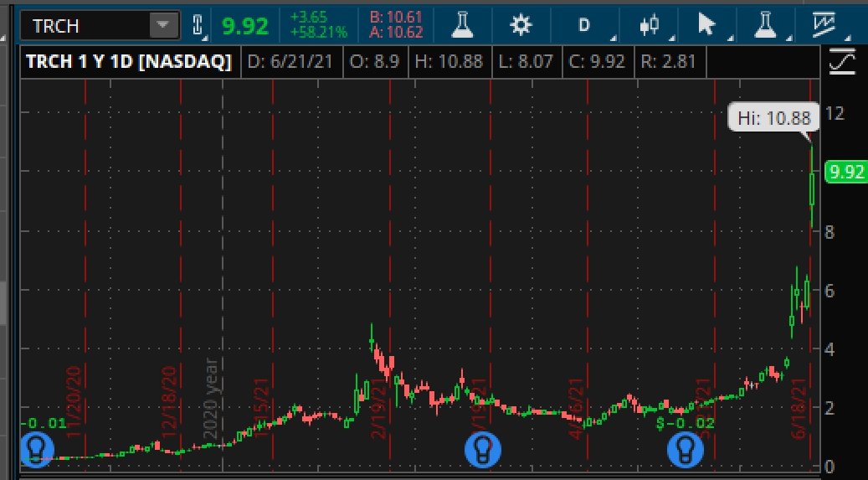Click last price 9.92 in header
Screen dimensions: 868x480
coord(244,26)
